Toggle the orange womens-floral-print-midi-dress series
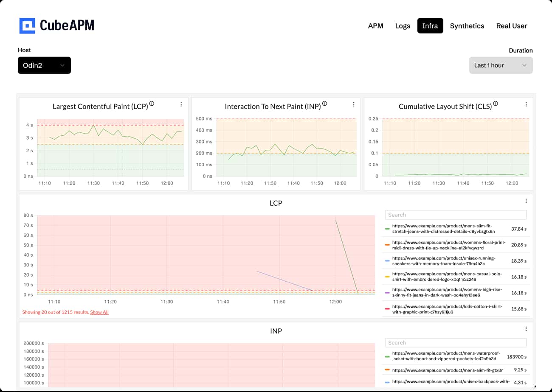 click(x=387, y=245)
